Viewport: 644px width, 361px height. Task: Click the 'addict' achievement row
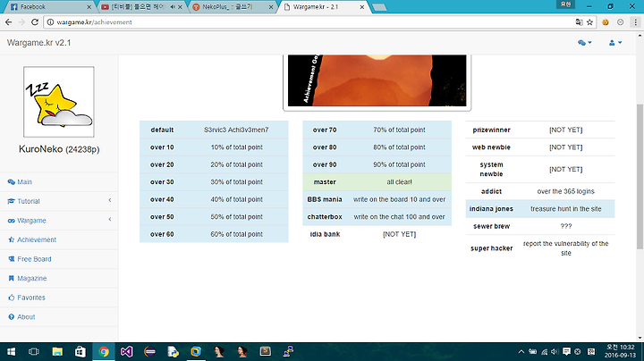pos(540,191)
